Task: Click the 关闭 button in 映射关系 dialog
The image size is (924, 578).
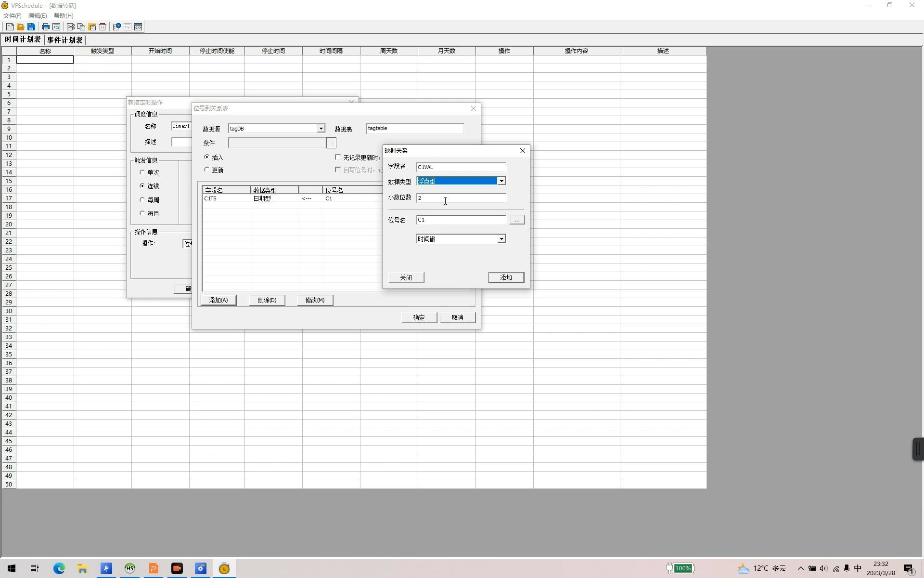Action: point(406,277)
